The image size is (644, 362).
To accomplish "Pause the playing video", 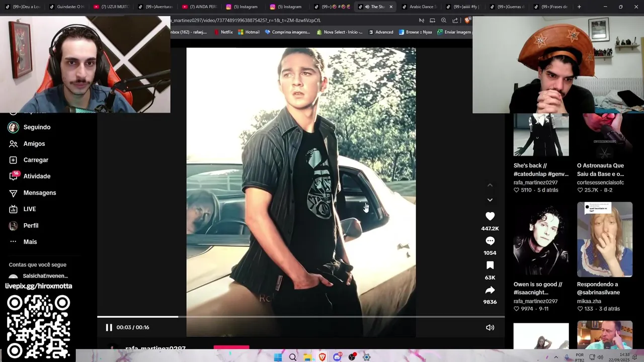I will pos(109,327).
